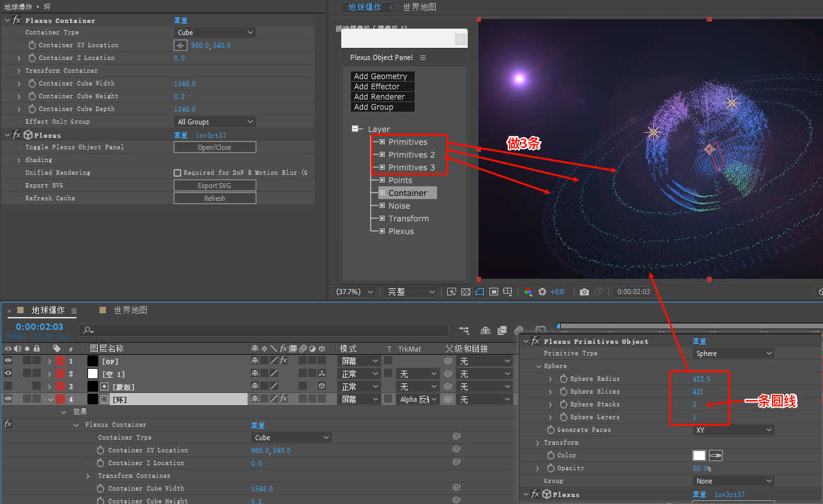
Task: Expand Transform Container in effects panel
Action: [x=19, y=71]
